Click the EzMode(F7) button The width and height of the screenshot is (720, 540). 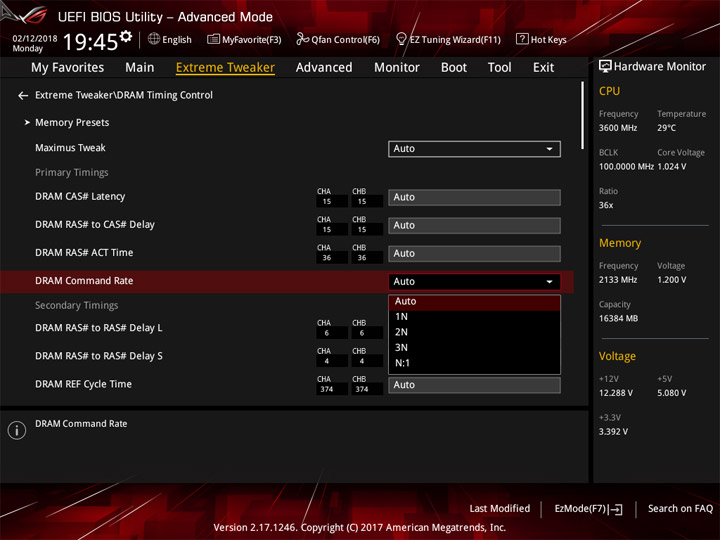coord(588,509)
